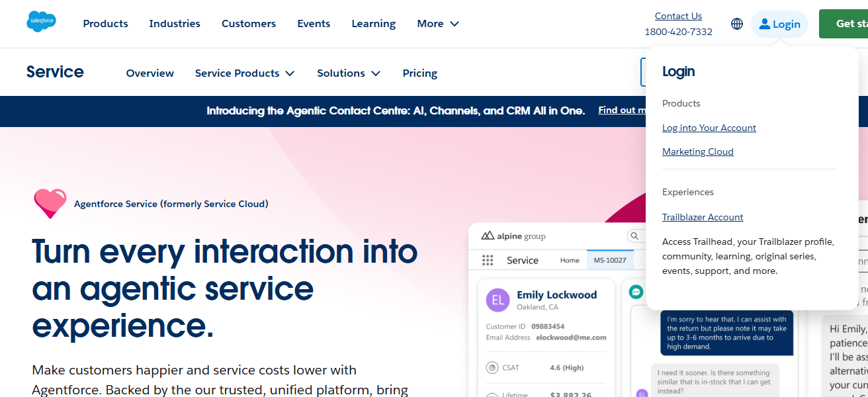The image size is (868, 397).
Task: Expand the More menu chevron
Action: tap(455, 24)
